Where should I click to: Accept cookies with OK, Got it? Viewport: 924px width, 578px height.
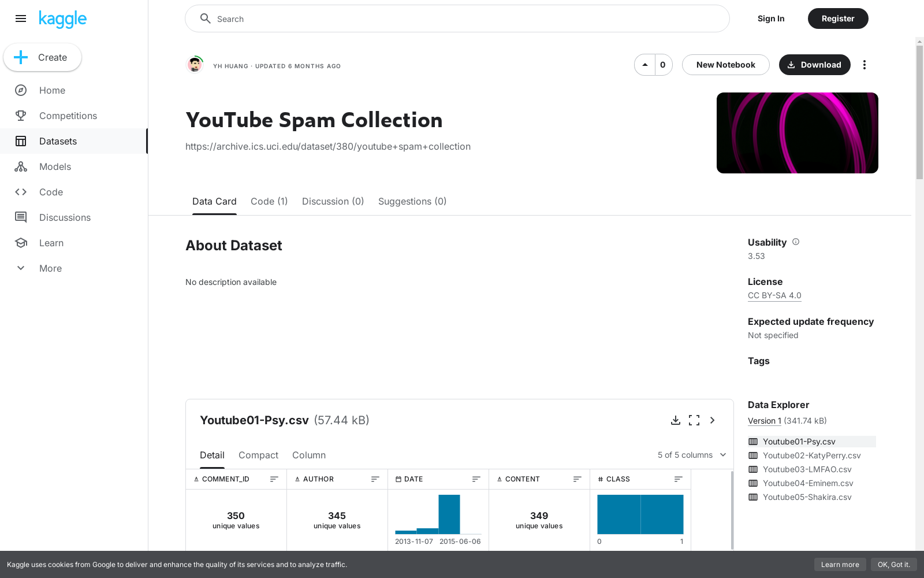pos(894,565)
